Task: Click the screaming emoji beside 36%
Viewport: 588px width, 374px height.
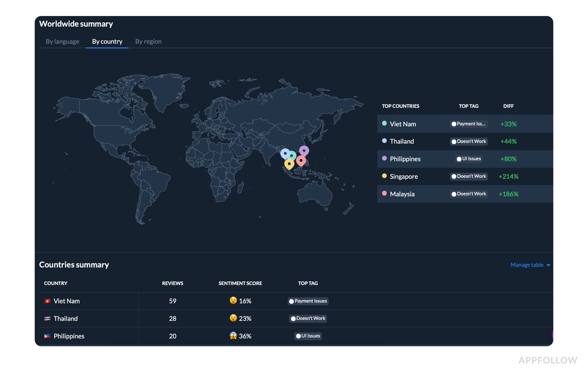Action: tap(233, 336)
